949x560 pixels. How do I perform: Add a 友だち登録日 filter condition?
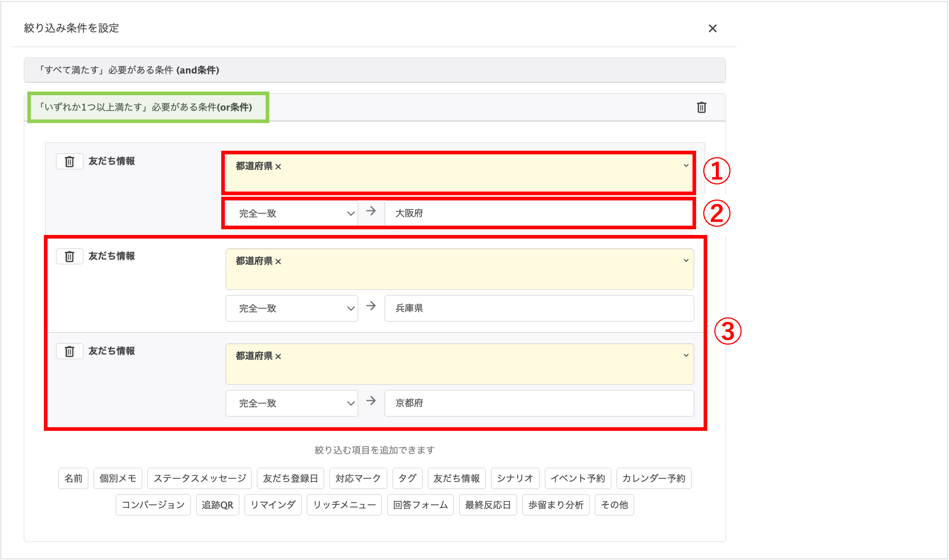coord(290,478)
